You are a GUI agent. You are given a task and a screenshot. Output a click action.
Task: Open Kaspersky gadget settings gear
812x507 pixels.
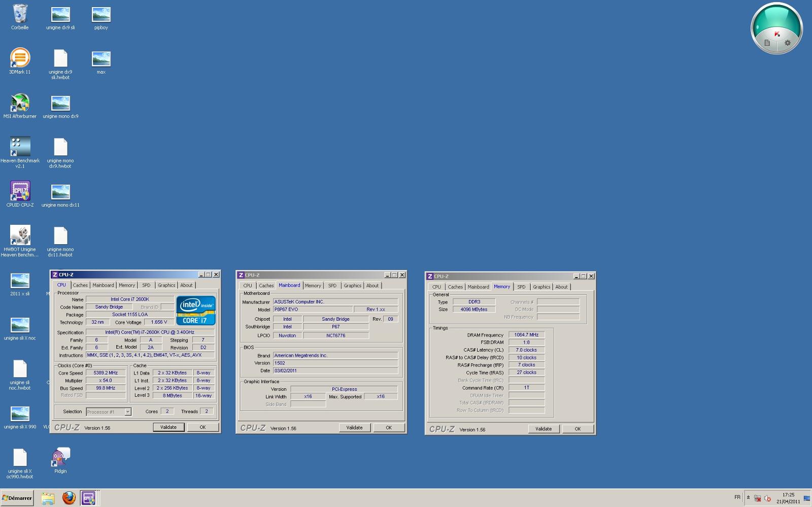coord(788,43)
